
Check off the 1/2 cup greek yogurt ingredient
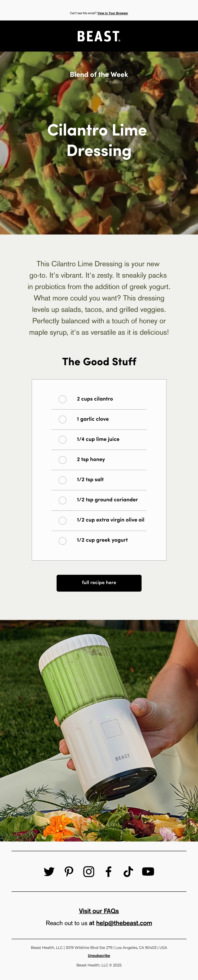coord(63,541)
